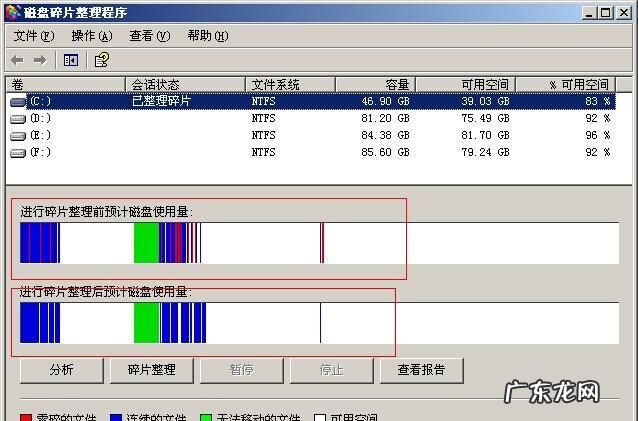This screenshot has height=421, width=638.
Task: Close the Disk Defragmenter window
Action: [624, 13]
